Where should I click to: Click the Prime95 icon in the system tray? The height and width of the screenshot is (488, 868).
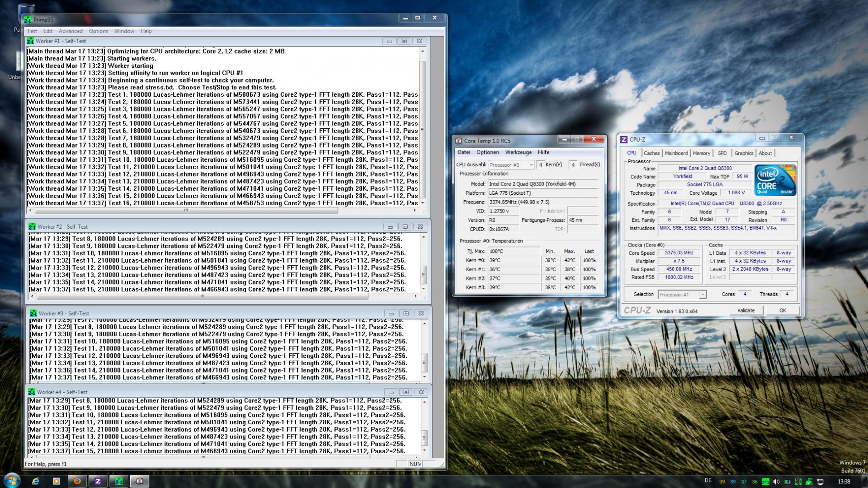point(765,482)
